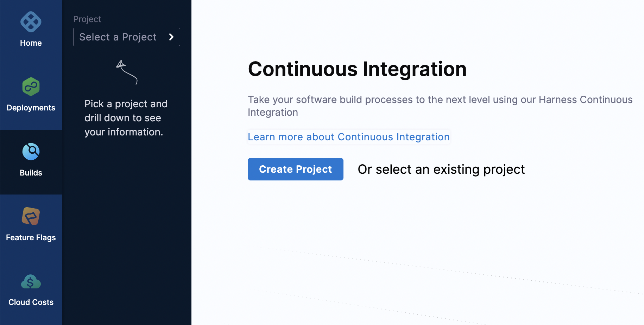
Task: Open the Home module icon
Action: tap(31, 22)
